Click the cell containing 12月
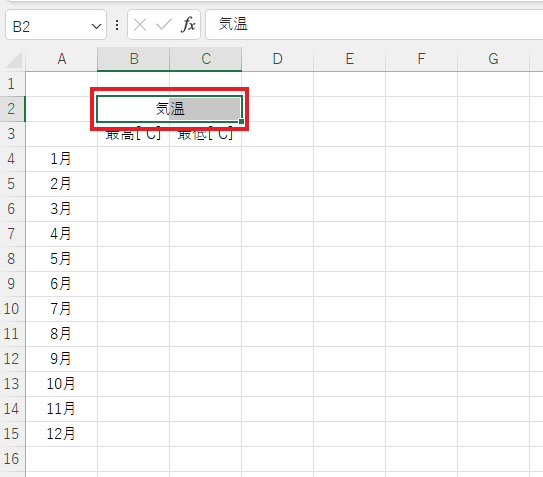This screenshot has height=477, width=543. click(62, 434)
